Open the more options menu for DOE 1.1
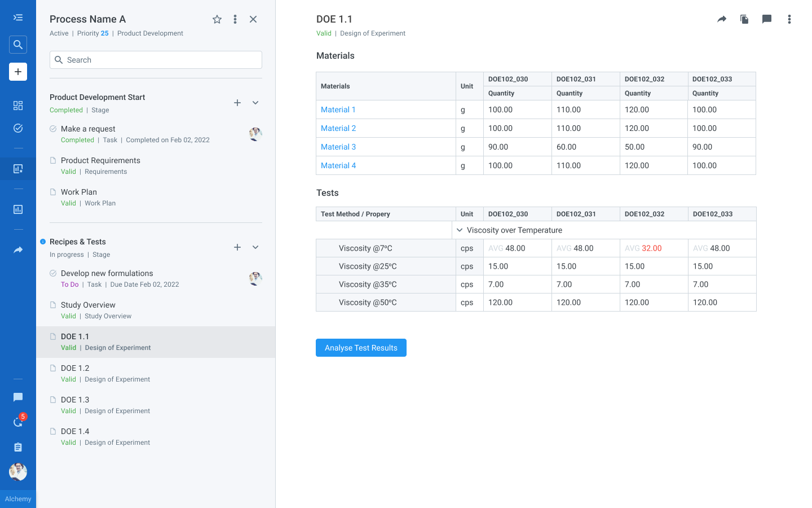Screen dimensions: 812x508 tap(789, 19)
